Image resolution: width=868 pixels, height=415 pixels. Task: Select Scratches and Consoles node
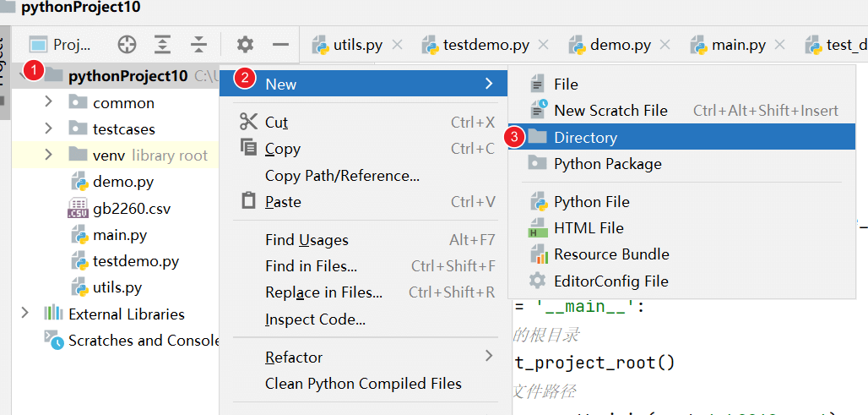(x=143, y=341)
